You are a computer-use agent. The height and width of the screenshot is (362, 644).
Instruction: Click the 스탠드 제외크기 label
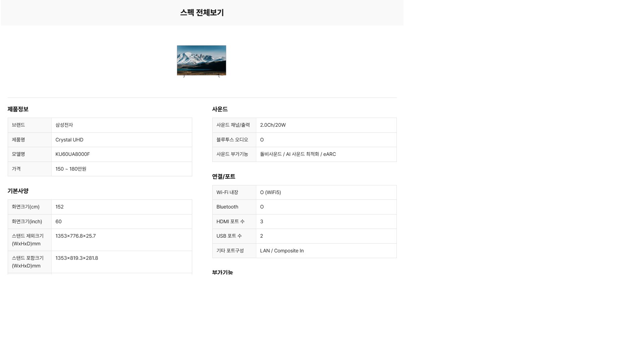click(28, 240)
